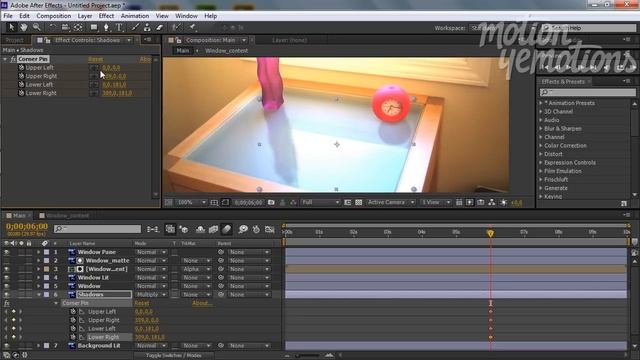
Task: Collapse the Shadows layer properties
Action: 38,295
